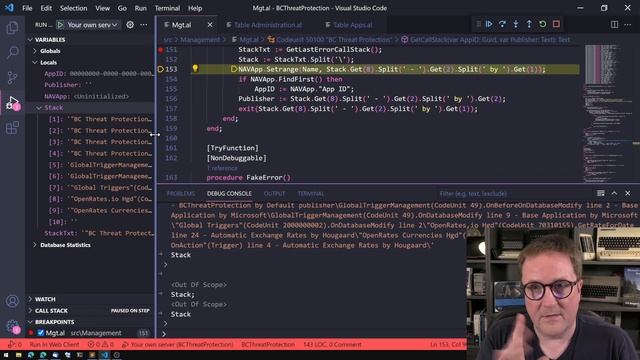Open the Extensions view
The image size is (640, 360).
12,128
